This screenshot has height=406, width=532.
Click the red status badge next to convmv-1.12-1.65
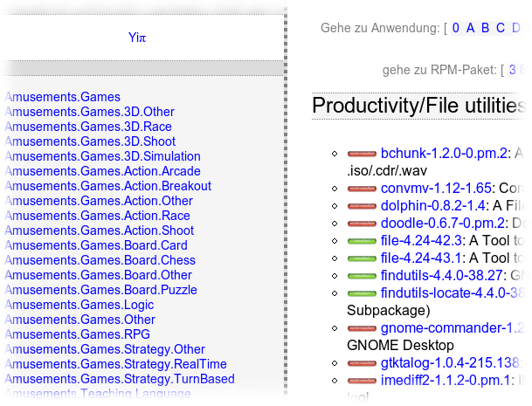click(x=362, y=189)
